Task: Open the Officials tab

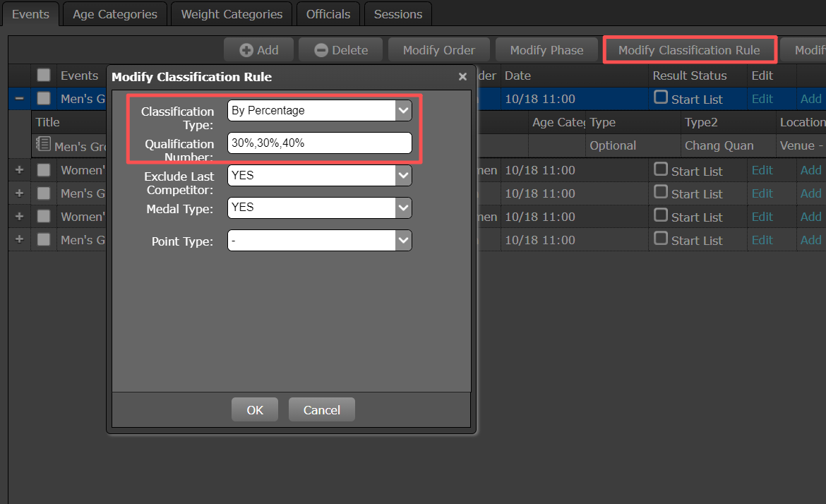Action: pos(328,14)
